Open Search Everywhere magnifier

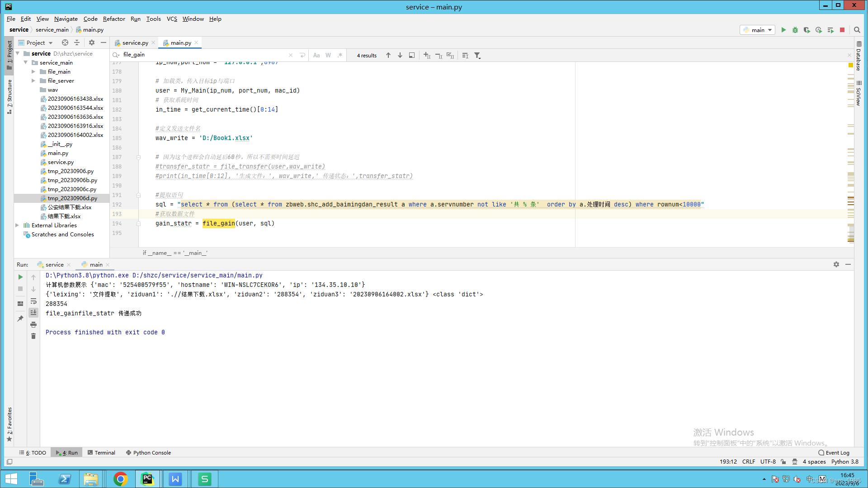[x=857, y=30]
